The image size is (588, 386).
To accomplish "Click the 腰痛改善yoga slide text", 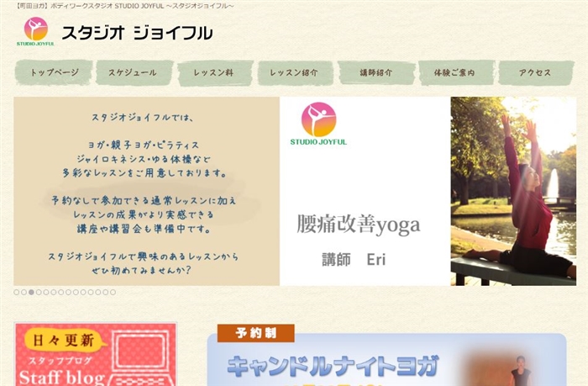I will [x=358, y=225].
